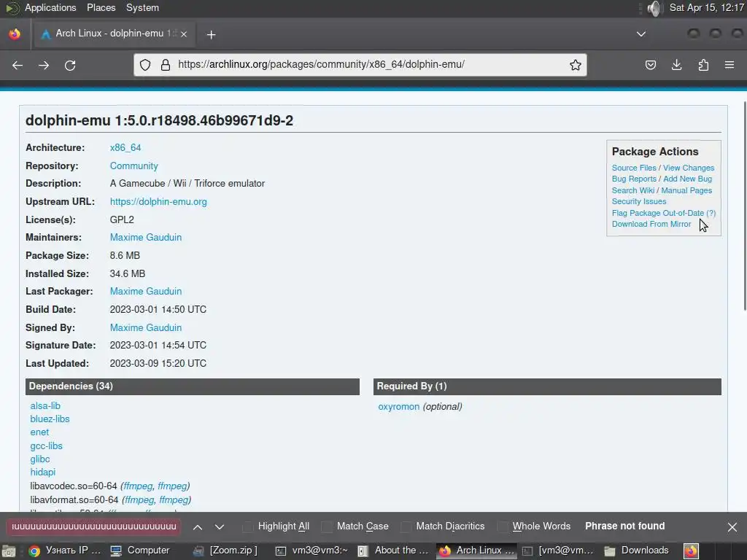The width and height of the screenshot is (747, 560).
Task: Bookmark this page with star icon
Action: pyautogui.click(x=575, y=65)
